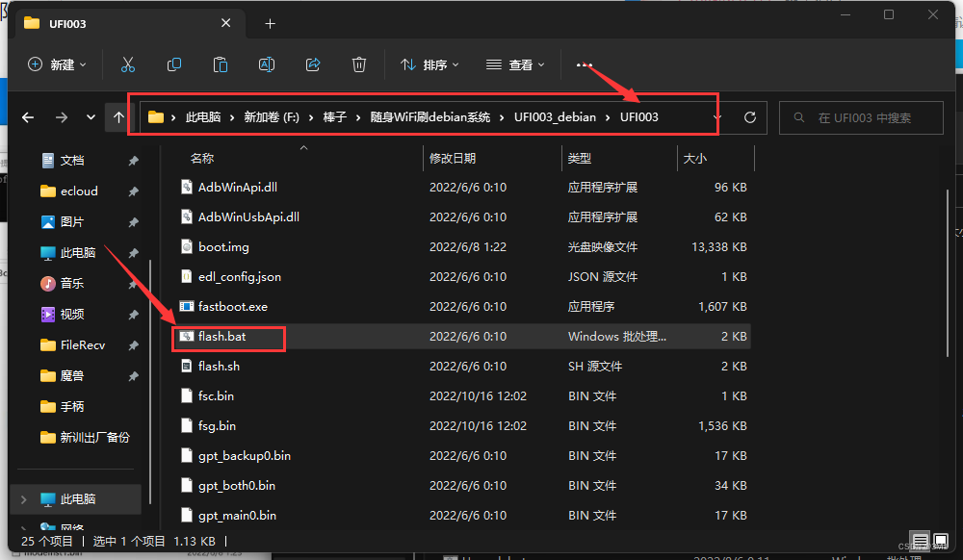Unpin FileRecv from quick access
Screen dimensions: 963x560
tap(133, 345)
